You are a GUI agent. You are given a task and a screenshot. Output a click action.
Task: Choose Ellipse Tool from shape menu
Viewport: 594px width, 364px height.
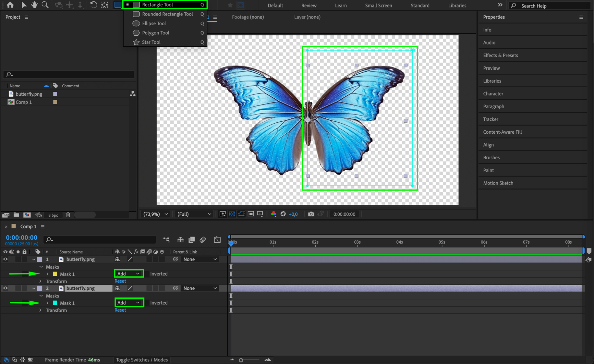click(x=154, y=23)
